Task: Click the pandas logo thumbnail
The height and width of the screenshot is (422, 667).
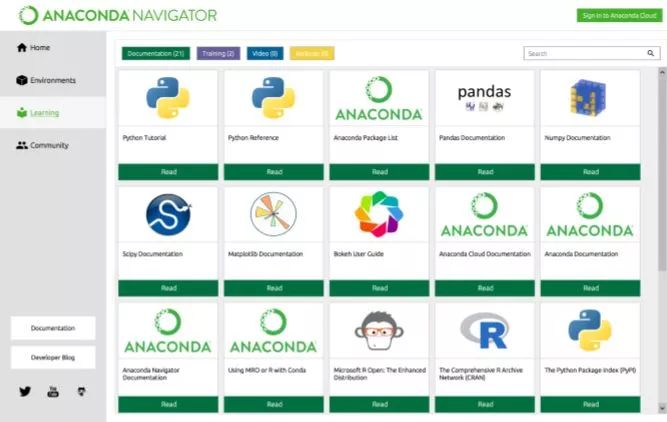Action: (x=484, y=98)
